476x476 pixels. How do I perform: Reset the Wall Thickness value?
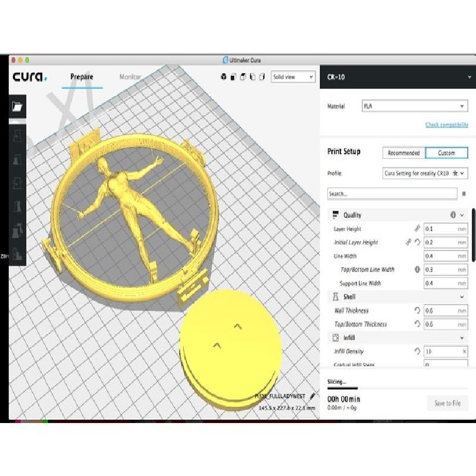coord(418,310)
